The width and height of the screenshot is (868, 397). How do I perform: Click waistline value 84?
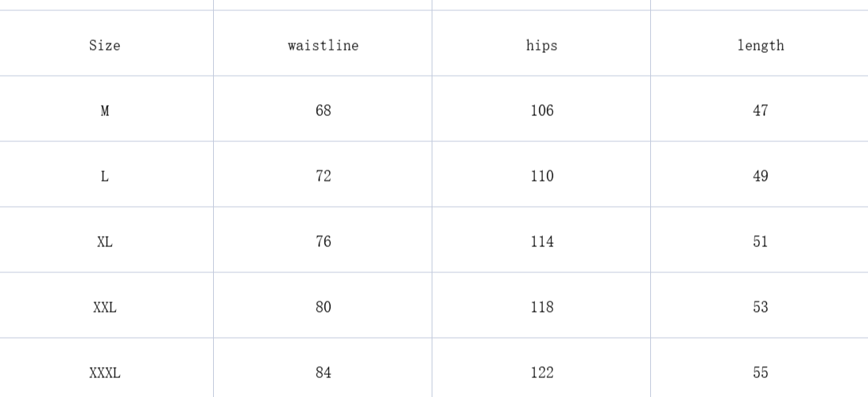[x=323, y=373]
